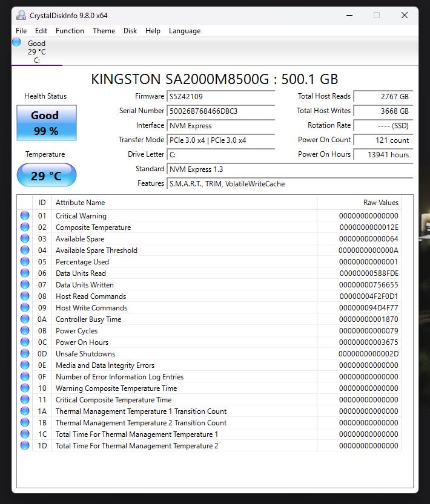430x504 pixels.
Task: Click Total Host Writes value 3668 GB
Action: coord(383,111)
